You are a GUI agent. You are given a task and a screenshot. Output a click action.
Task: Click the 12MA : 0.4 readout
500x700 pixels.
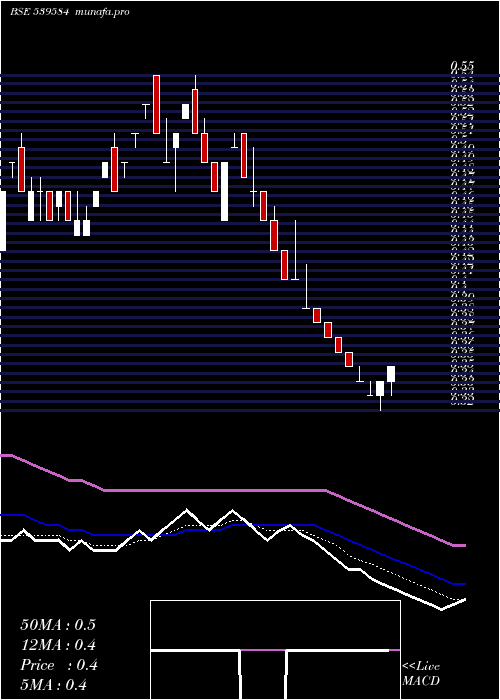pyautogui.click(x=58, y=645)
